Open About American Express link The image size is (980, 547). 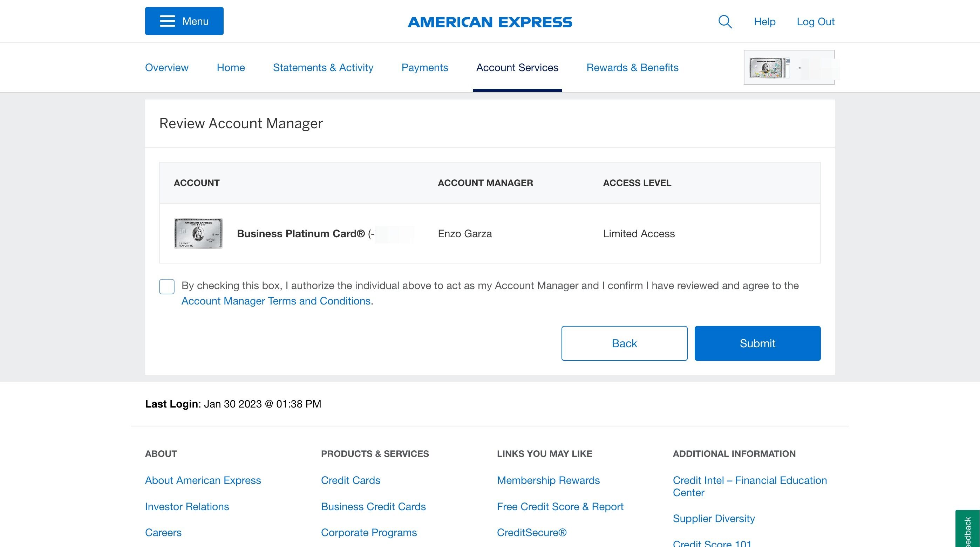click(x=203, y=480)
